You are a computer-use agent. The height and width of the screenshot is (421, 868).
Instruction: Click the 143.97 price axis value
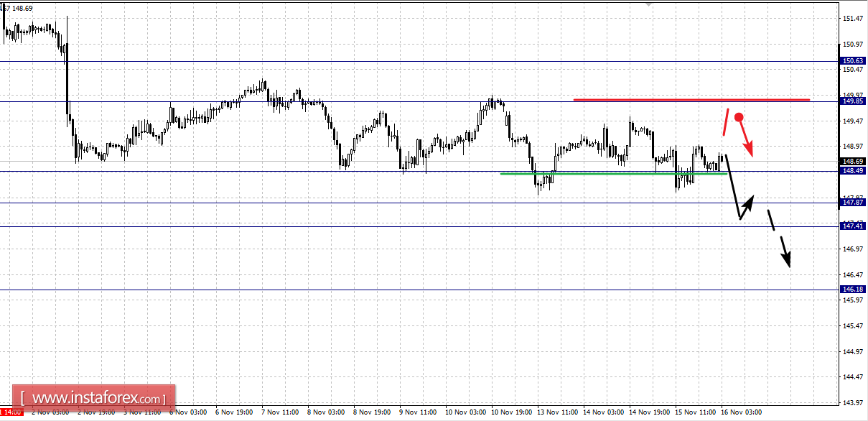[x=853, y=402]
